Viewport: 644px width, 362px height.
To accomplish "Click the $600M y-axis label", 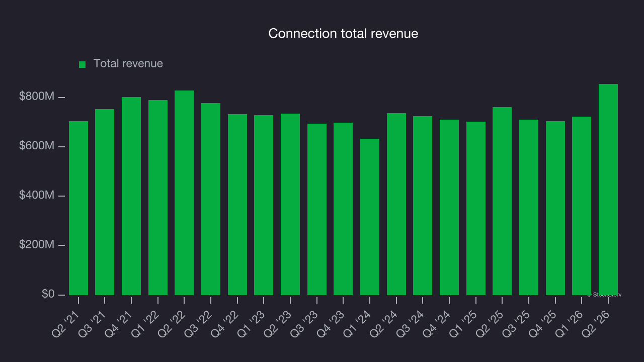I will point(37,146).
